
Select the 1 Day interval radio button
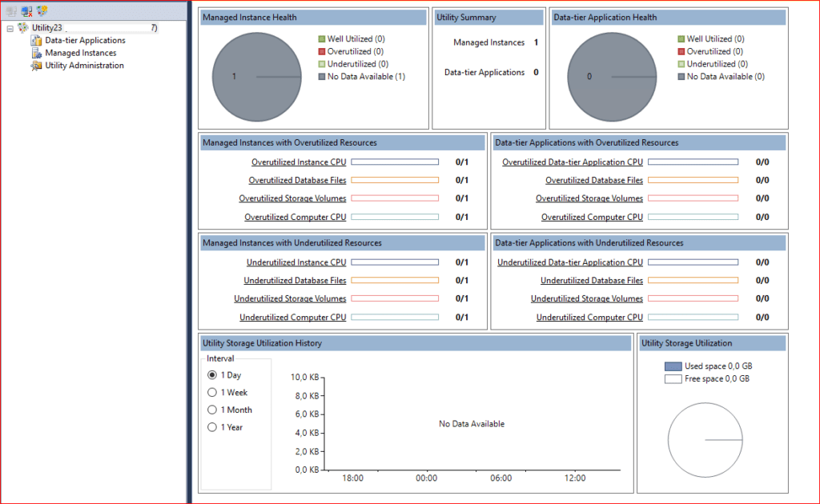(x=212, y=375)
